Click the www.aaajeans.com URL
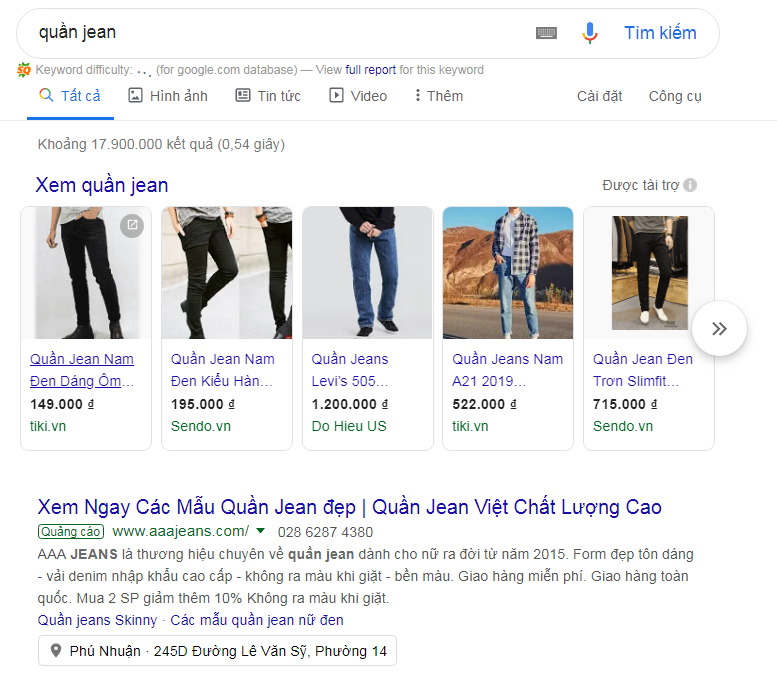 pyautogui.click(x=181, y=531)
